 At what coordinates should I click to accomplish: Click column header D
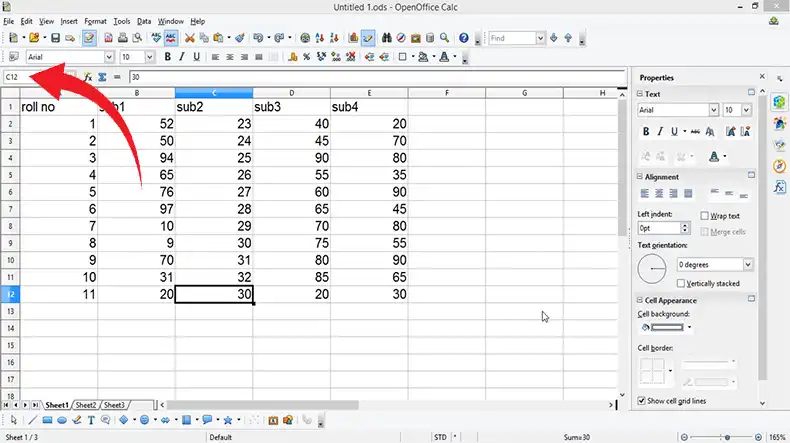292,93
